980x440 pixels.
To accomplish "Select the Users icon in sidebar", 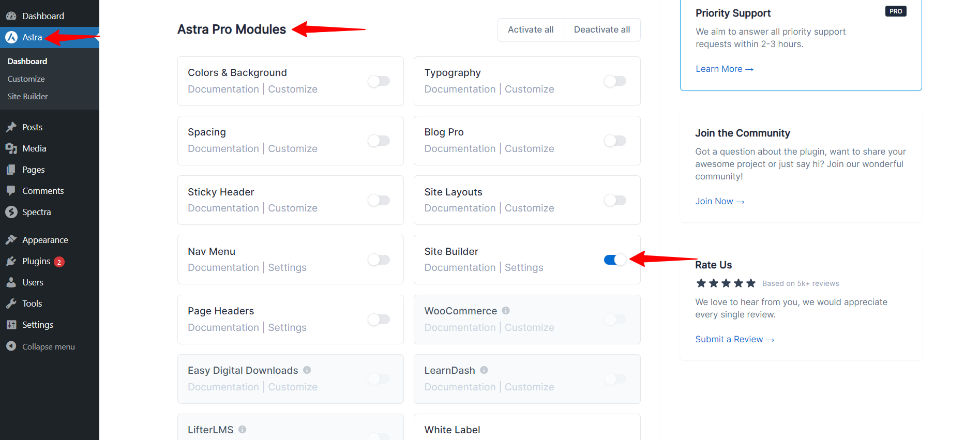I will [x=12, y=282].
